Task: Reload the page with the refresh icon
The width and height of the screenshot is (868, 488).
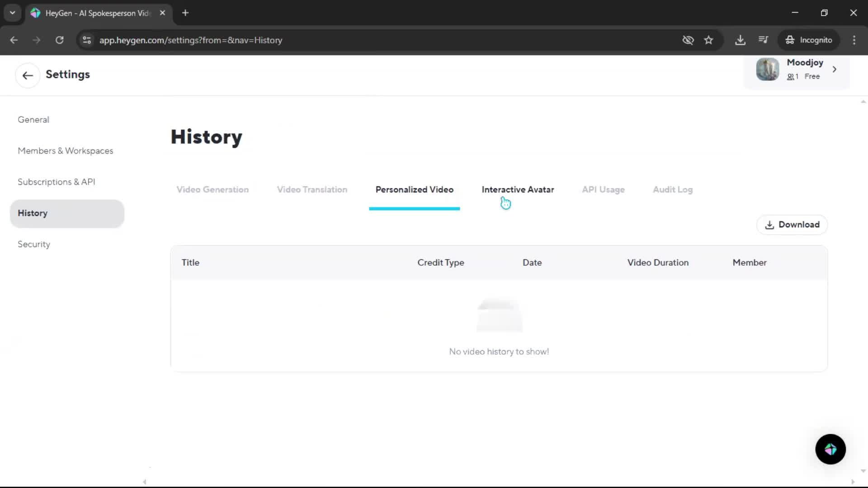Action: (59, 40)
